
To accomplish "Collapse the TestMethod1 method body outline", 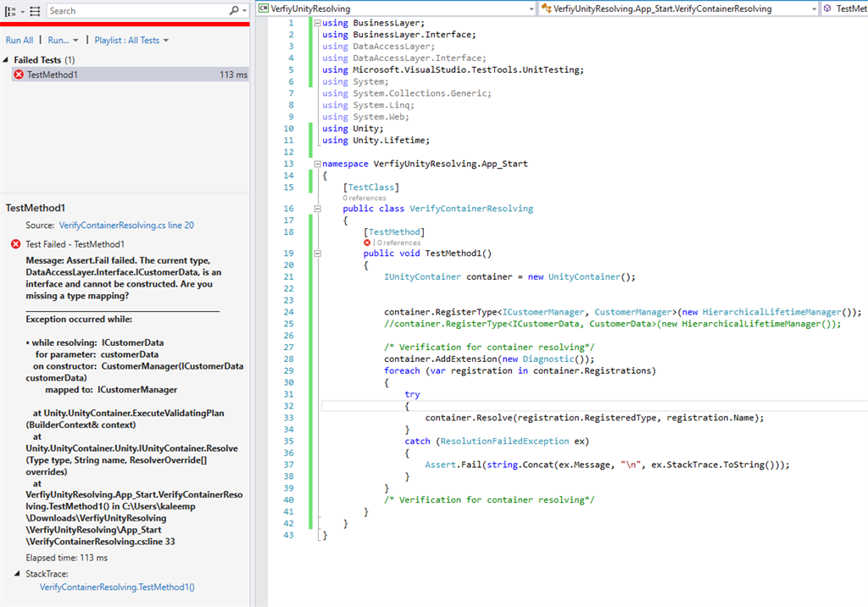I will pyautogui.click(x=318, y=252).
